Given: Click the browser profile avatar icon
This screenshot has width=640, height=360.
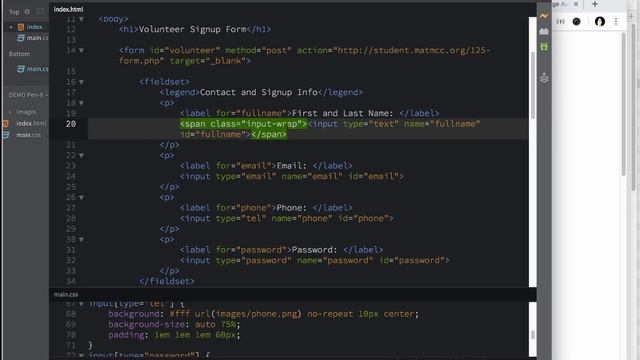Looking at the screenshot, I should [600, 21].
